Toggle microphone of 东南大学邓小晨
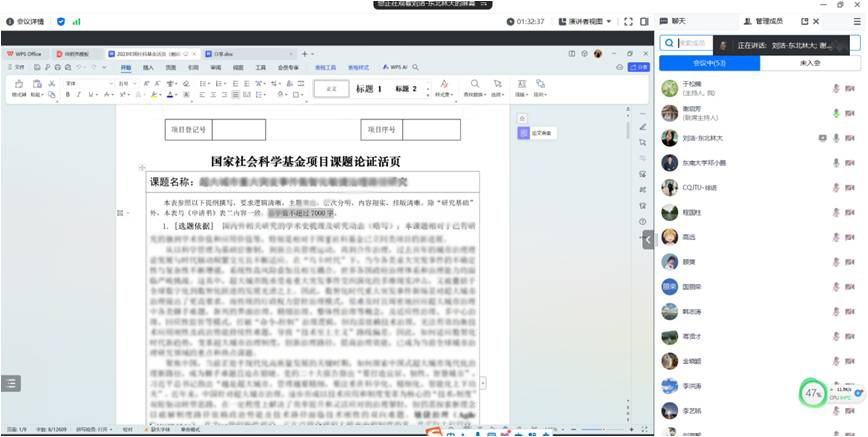 pos(836,162)
